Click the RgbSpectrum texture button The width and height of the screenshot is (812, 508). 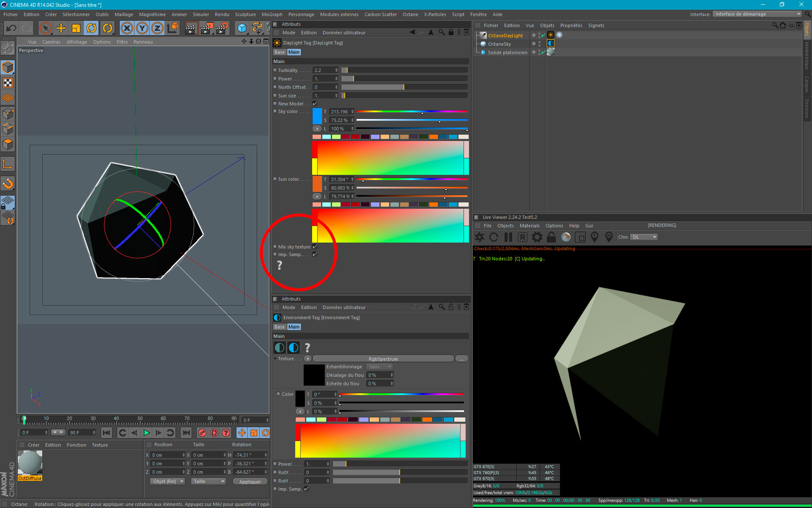(383, 359)
